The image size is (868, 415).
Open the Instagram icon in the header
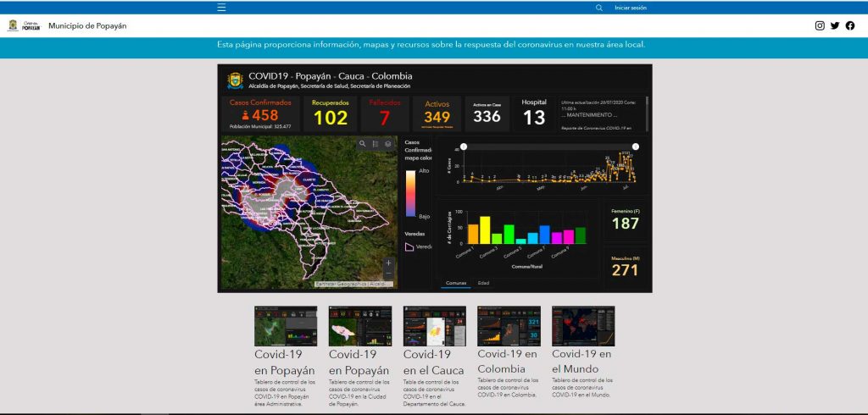tap(820, 25)
